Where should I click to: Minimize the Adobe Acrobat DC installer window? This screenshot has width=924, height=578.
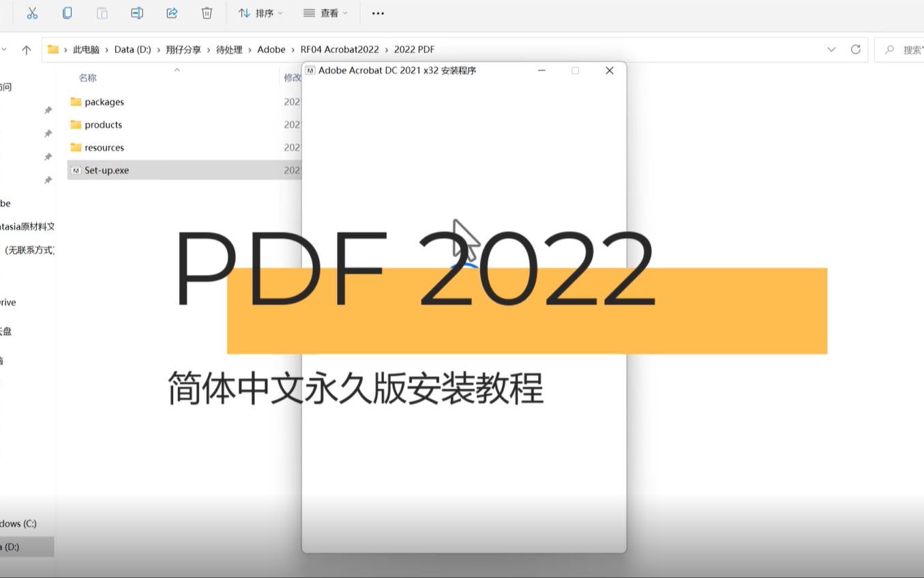pyautogui.click(x=542, y=70)
